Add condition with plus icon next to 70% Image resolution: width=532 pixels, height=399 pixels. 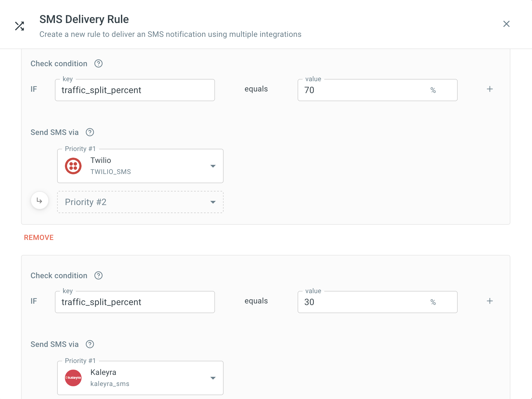[x=490, y=89]
